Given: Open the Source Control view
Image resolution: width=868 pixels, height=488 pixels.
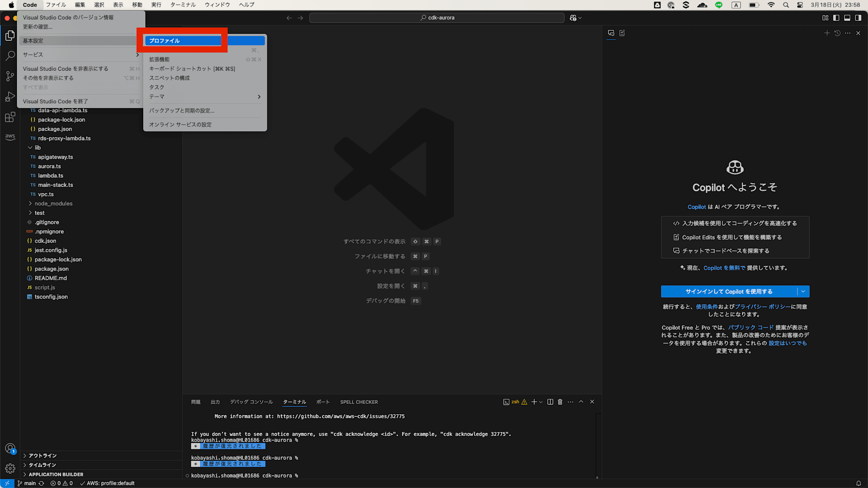Looking at the screenshot, I should coord(10,76).
